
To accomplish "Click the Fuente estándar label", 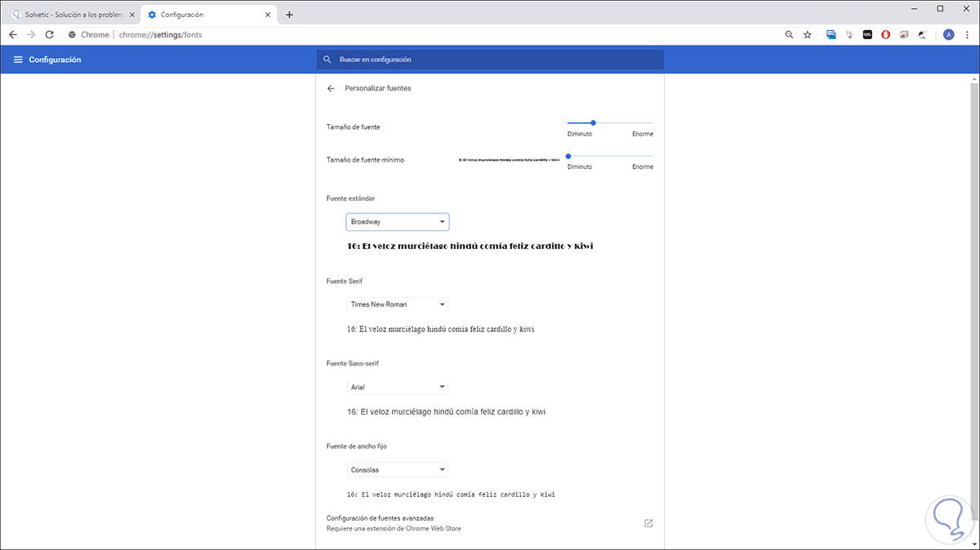I will click(350, 198).
